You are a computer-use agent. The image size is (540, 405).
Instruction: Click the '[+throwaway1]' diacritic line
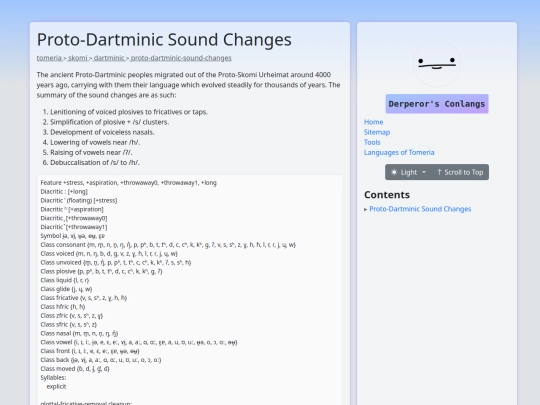(x=74, y=227)
